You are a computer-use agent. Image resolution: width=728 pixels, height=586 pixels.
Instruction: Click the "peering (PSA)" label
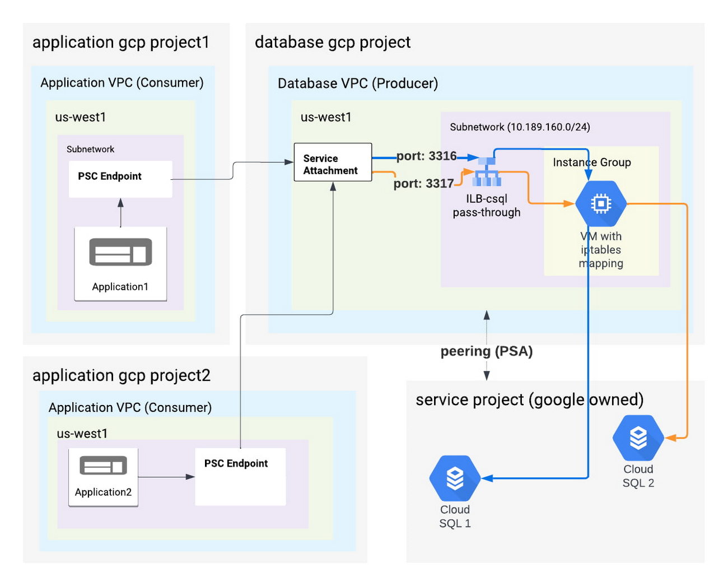tap(487, 351)
